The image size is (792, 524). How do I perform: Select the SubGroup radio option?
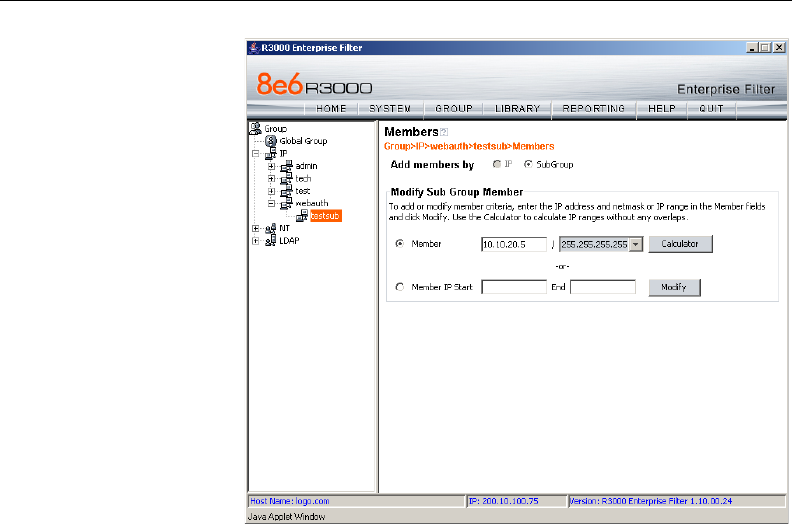point(528,164)
